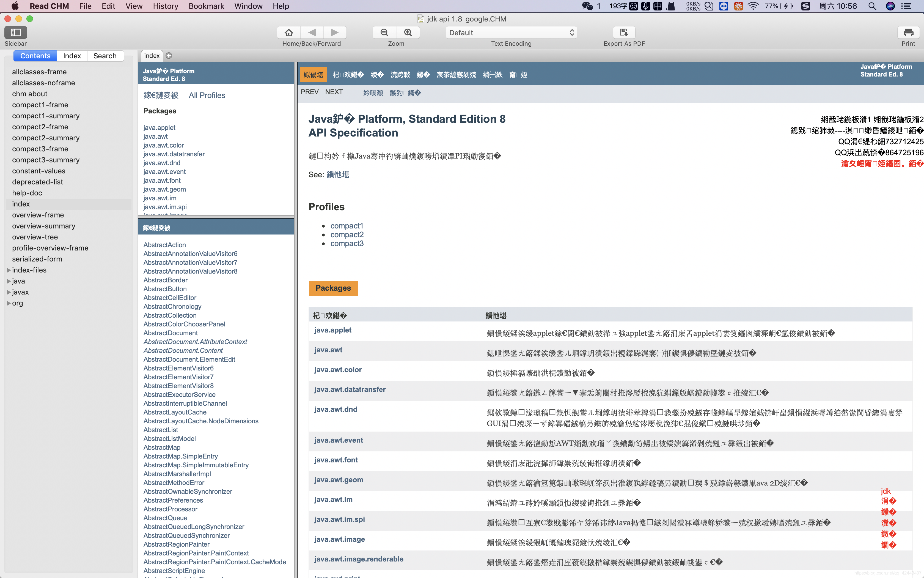This screenshot has height=578, width=924.
Task: Toggle the Sidebar button in toolbar
Action: point(16,32)
